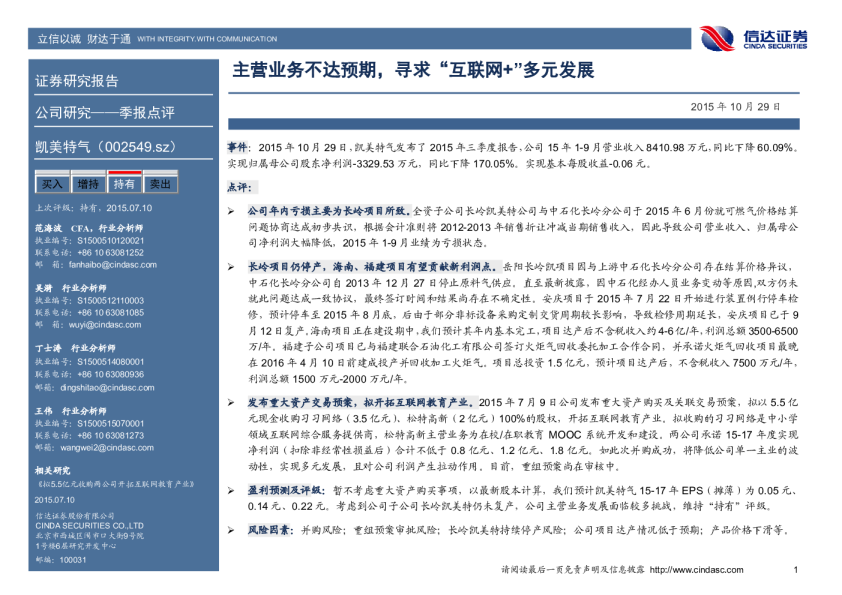Select the 买入 rating box
Screen dimensions: 842x595
[x=52, y=184]
